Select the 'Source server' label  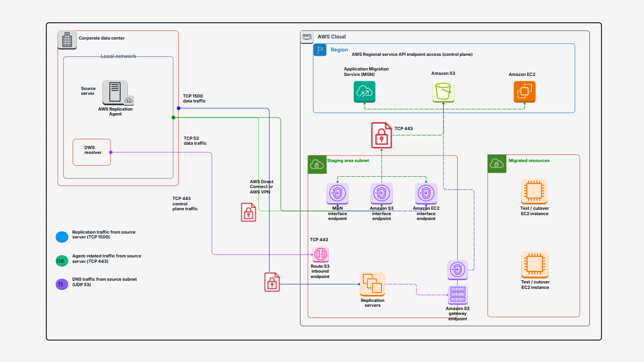(x=88, y=91)
